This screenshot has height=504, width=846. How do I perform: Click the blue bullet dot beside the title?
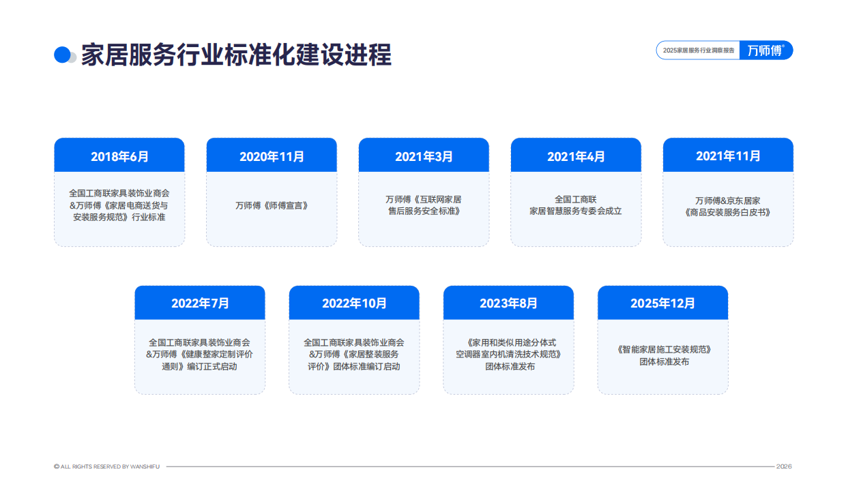pos(63,55)
